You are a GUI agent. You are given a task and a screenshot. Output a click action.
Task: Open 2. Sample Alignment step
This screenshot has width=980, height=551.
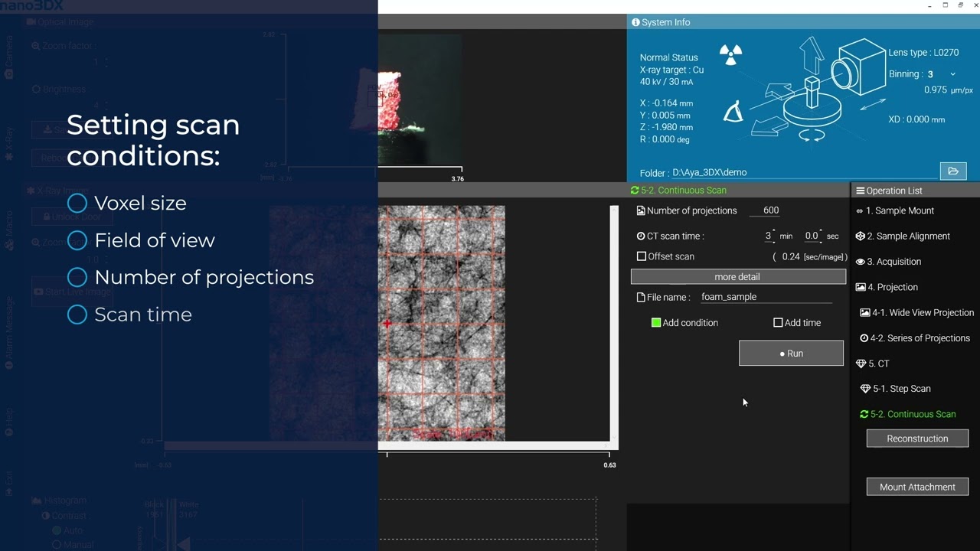pyautogui.click(x=903, y=236)
